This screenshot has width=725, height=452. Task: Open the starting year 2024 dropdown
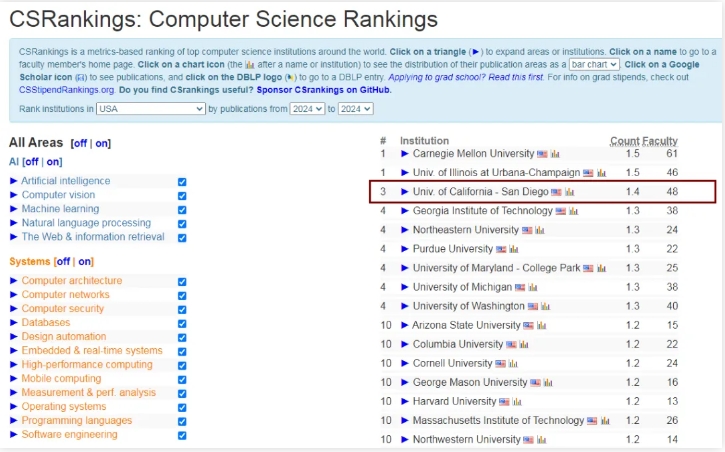[307, 109]
